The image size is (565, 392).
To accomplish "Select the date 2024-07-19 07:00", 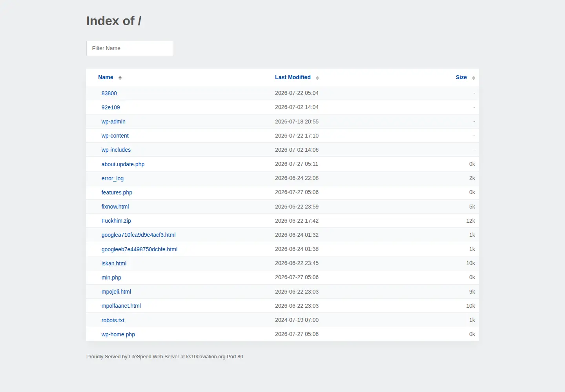I will click(x=297, y=320).
